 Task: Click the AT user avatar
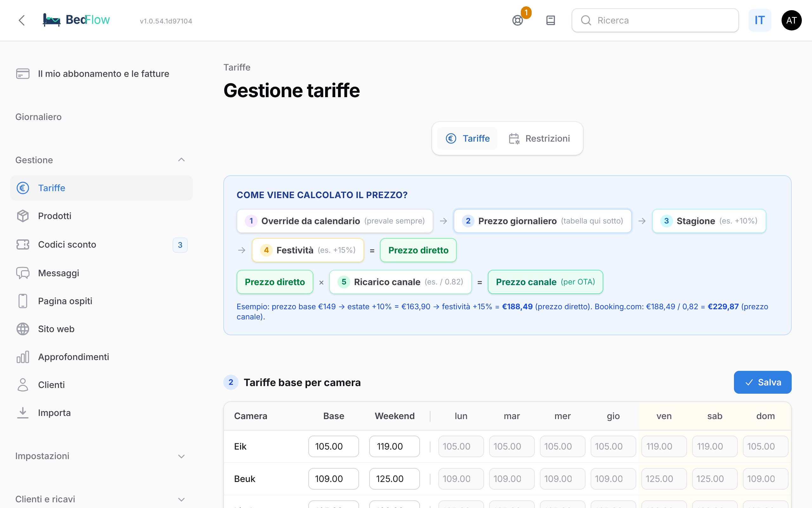point(791,21)
